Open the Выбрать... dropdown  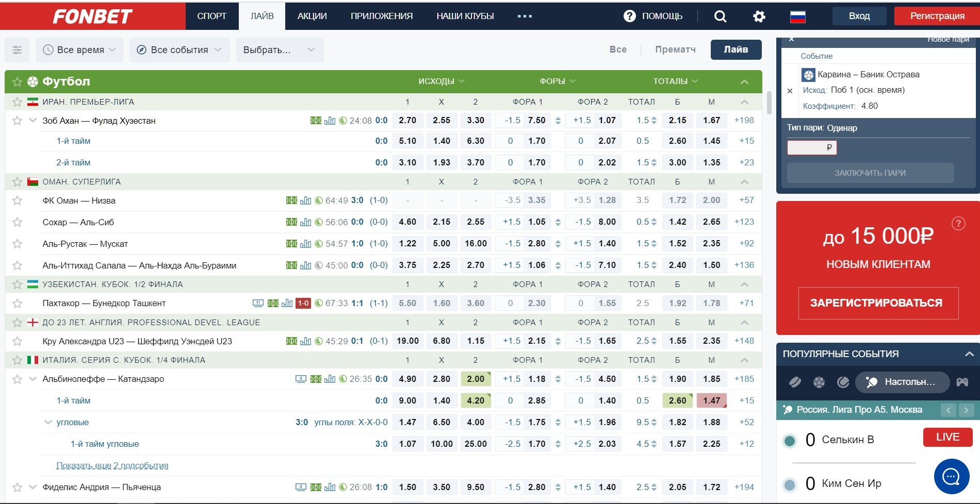pyautogui.click(x=280, y=50)
